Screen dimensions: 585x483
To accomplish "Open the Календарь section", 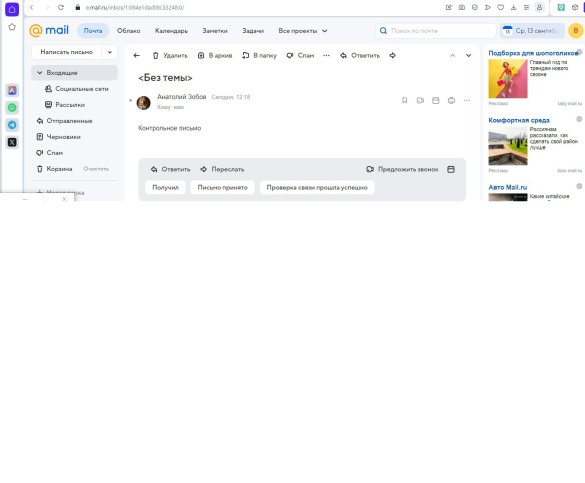I will [x=171, y=31].
